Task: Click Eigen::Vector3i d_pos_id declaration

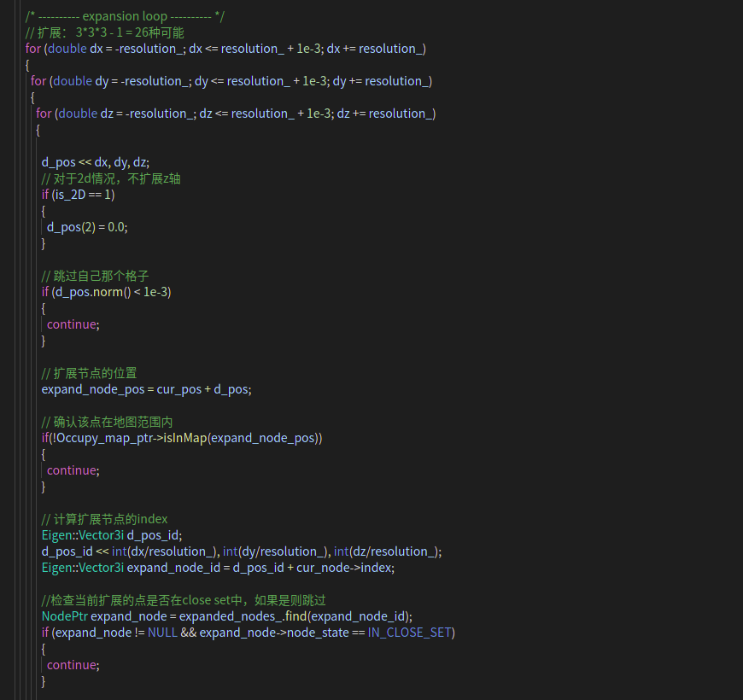Action: pos(112,535)
